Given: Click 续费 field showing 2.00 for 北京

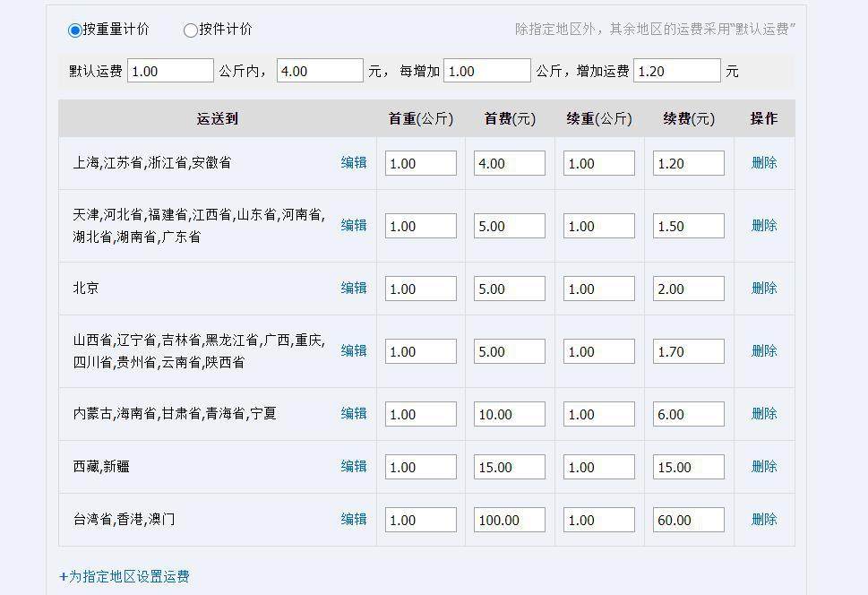Looking at the screenshot, I should tap(689, 289).
